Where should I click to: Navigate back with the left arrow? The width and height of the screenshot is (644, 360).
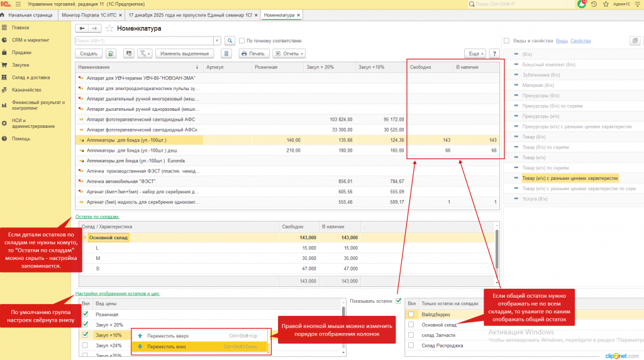(82, 28)
